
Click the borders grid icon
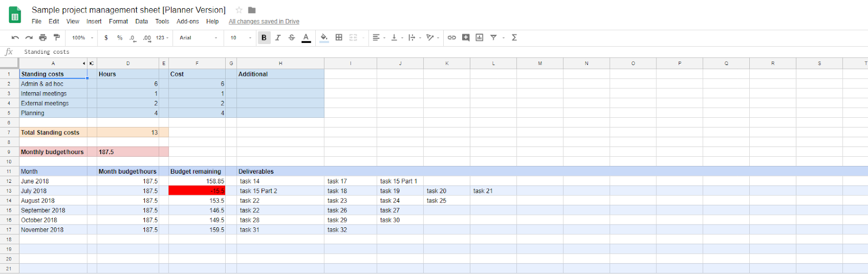pos(339,37)
